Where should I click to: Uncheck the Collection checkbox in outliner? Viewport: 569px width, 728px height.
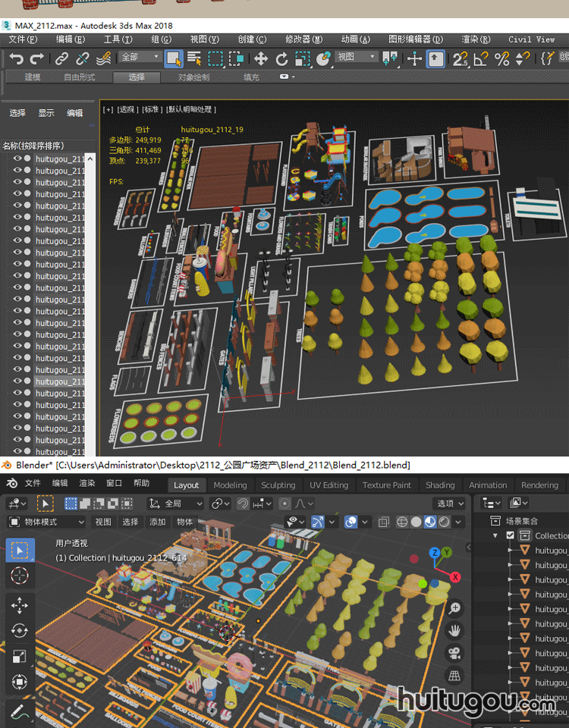(x=510, y=535)
